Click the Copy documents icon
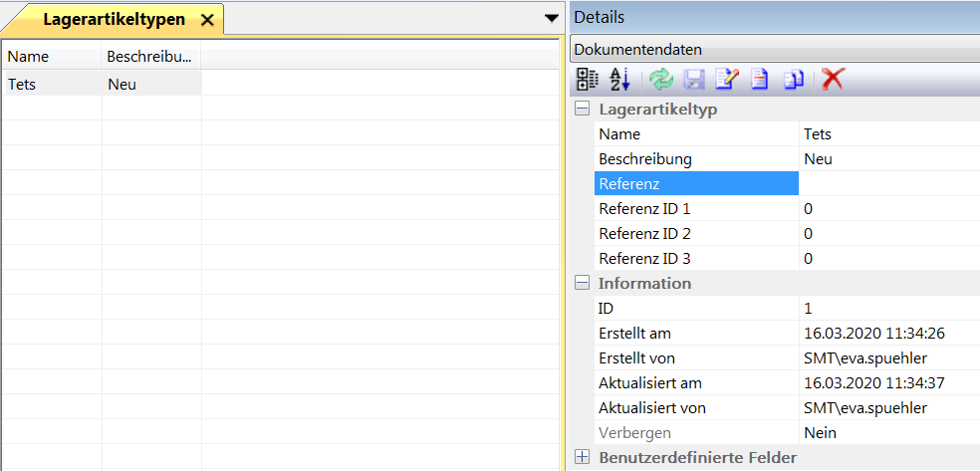Image resolution: width=980 pixels, height=471 pixels. [x=793, y=81]
